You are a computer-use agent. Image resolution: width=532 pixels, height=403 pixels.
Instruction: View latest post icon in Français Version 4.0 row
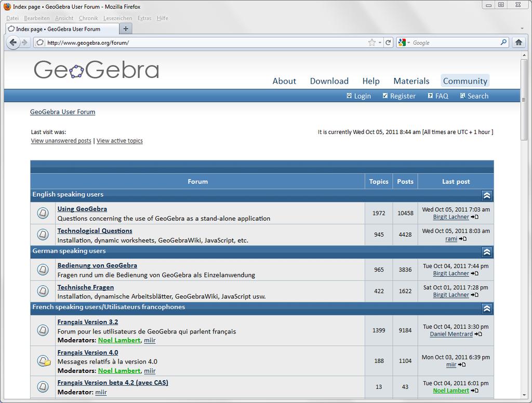tap(462, 365)
